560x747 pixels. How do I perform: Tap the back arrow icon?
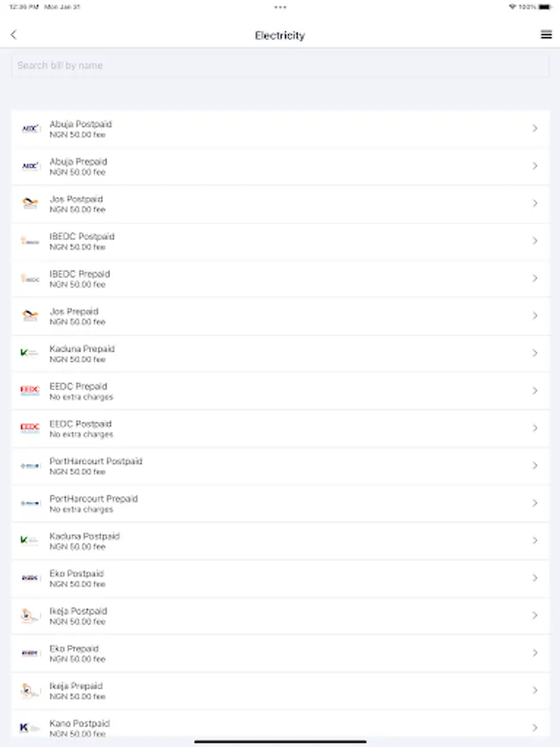[13, 35]
